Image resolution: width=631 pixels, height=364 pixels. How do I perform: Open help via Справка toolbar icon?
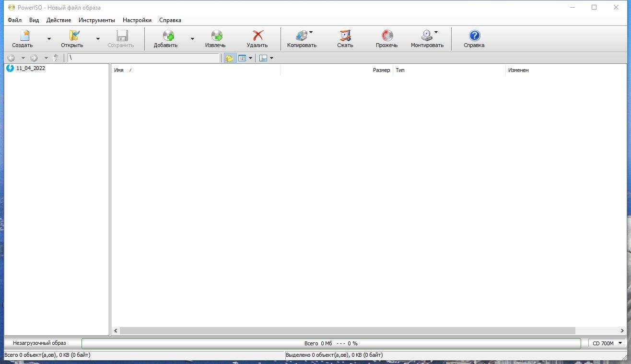(474, 35)
